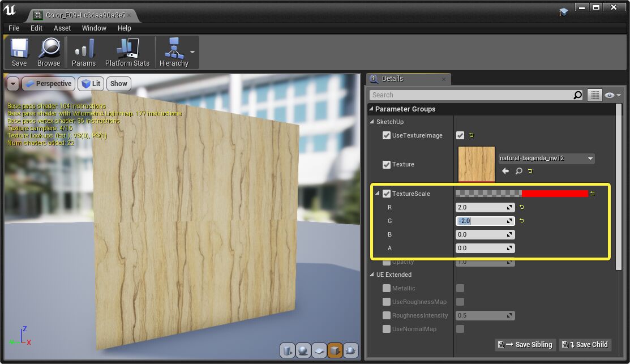
Task: Toggle the Texture parameter checkbox
Action: (387, 164)
